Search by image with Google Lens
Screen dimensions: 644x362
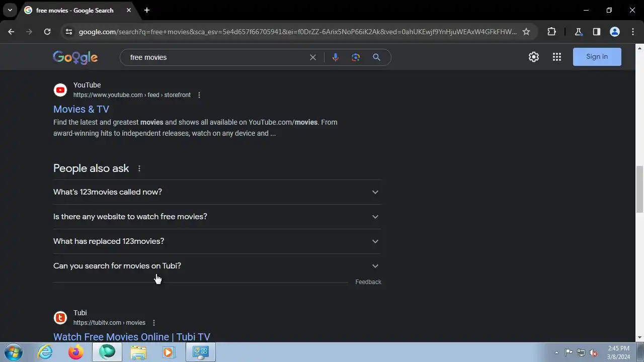[x=356, y=57]
